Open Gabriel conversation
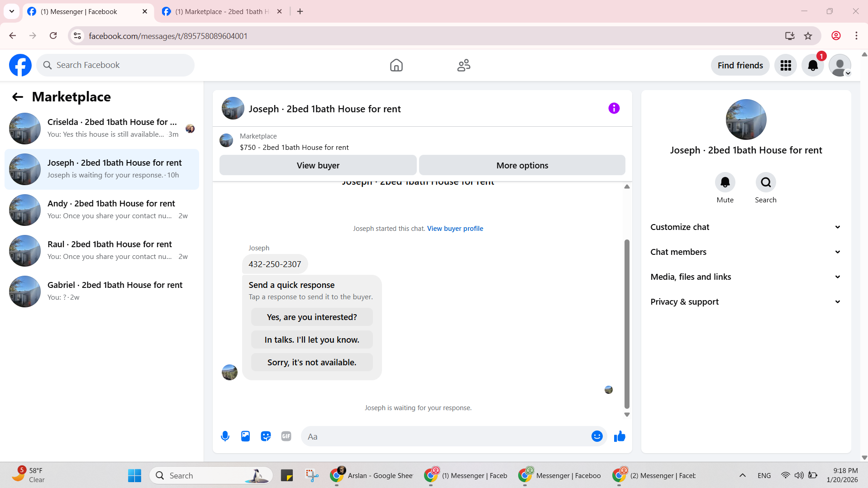The image size is (868, 488). pos(102,292)
